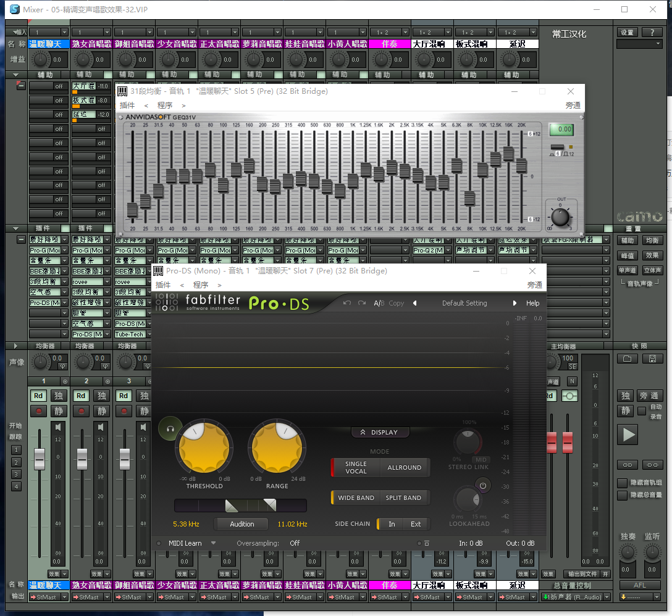Screen dimensions: 672x616
Task: Select Wide Band processing in Pro-DS
Action: (356, 497)
